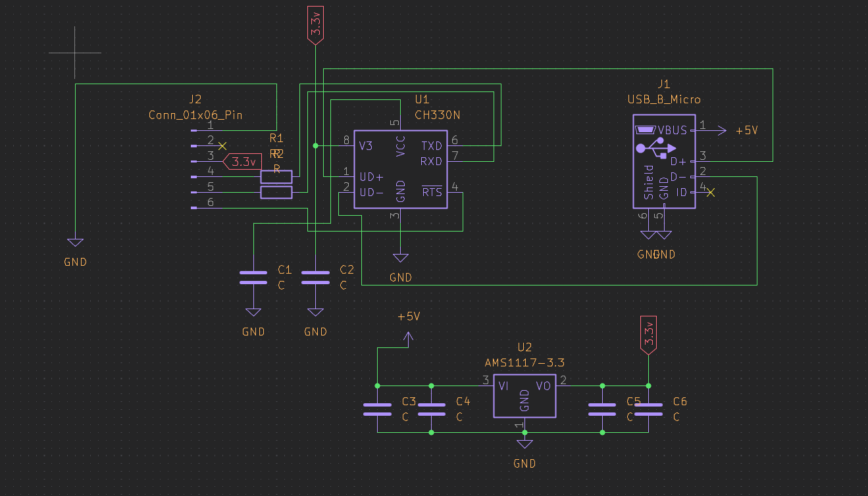Select the +5V power symbol at VBUS

coord(722,130)
